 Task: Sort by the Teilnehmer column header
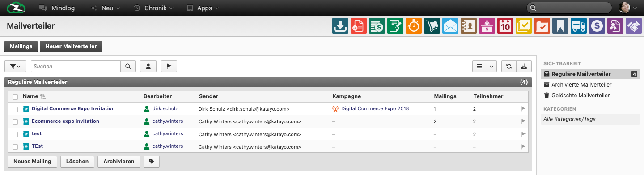click(x=488, y=96)
